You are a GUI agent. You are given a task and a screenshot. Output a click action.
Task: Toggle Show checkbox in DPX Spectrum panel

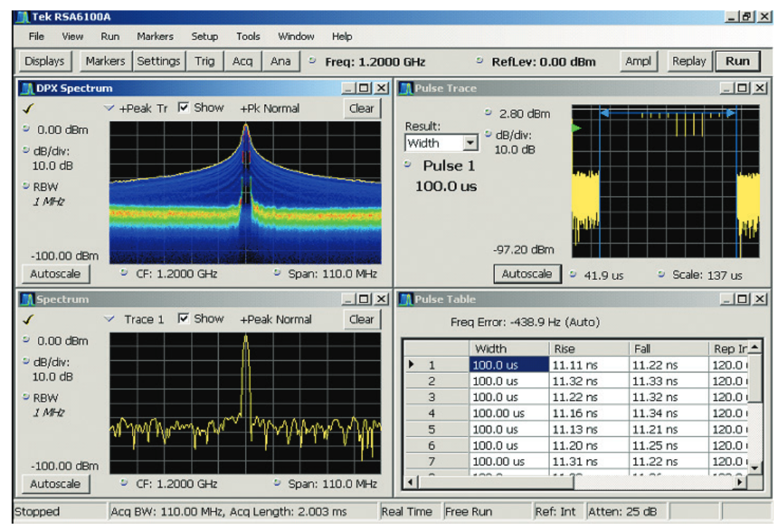click(x=184, y=108)
